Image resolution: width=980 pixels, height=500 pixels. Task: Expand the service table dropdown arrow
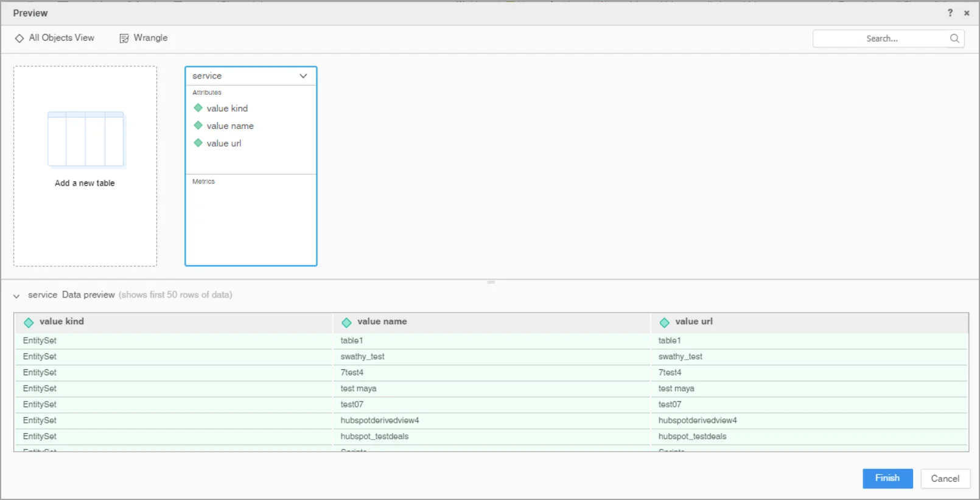click(303, 76)
